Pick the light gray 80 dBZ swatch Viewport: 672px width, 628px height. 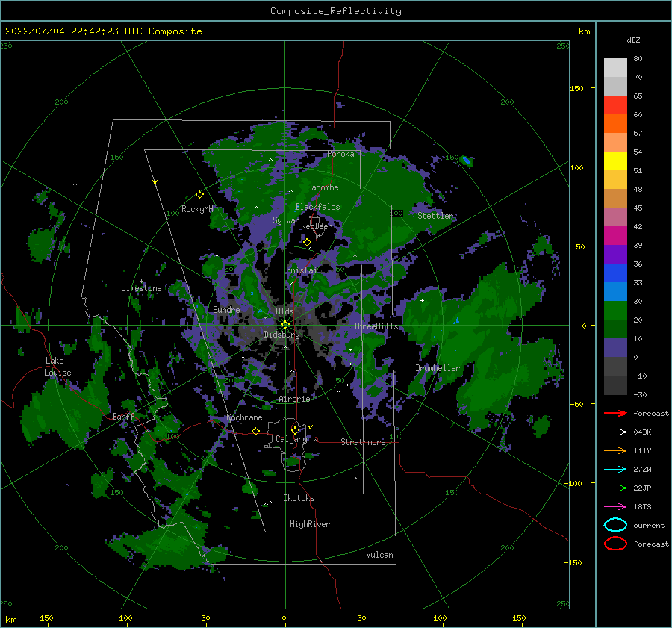tap(615, 68)
